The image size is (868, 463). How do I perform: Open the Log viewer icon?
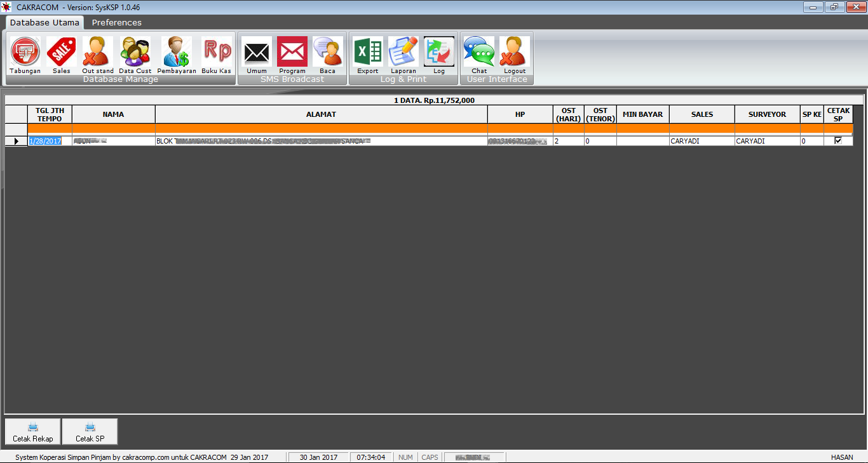[x=439, y=52]
